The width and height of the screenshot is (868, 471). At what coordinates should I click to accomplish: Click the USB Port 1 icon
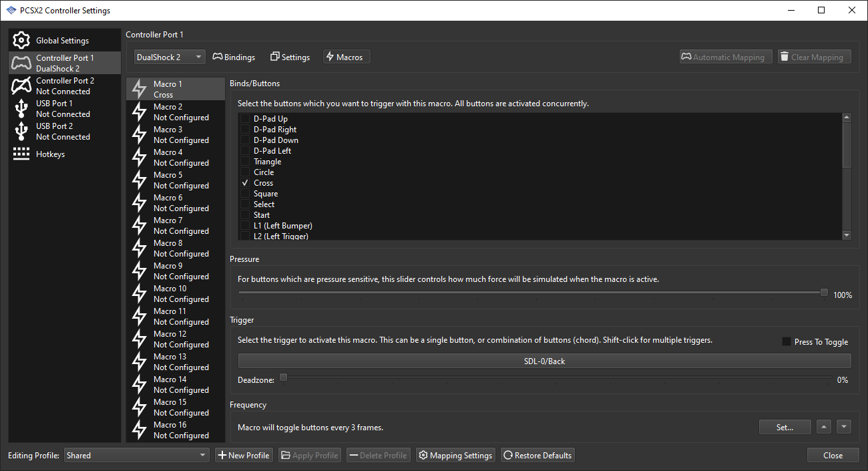pyautogui.click(x=21, y=108)
